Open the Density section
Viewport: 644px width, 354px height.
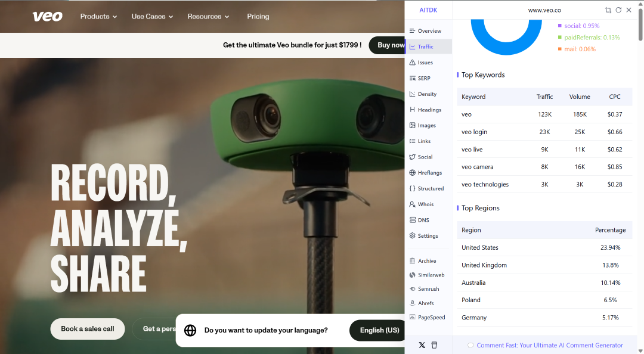point(428,94)
